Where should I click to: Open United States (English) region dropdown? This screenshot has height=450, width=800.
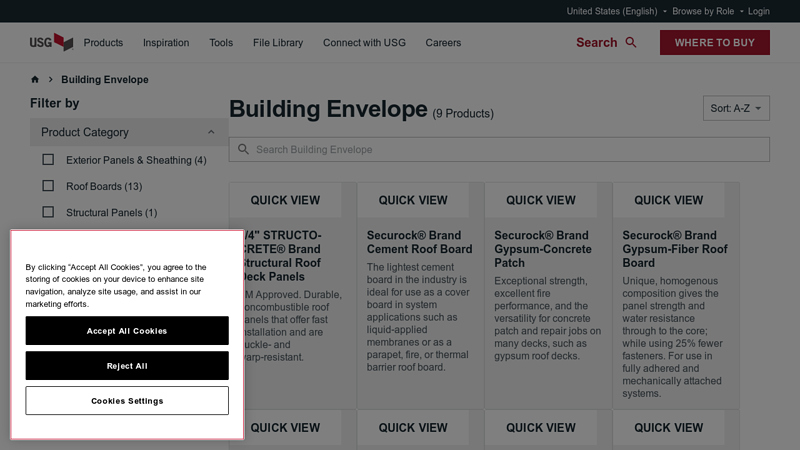616,11
